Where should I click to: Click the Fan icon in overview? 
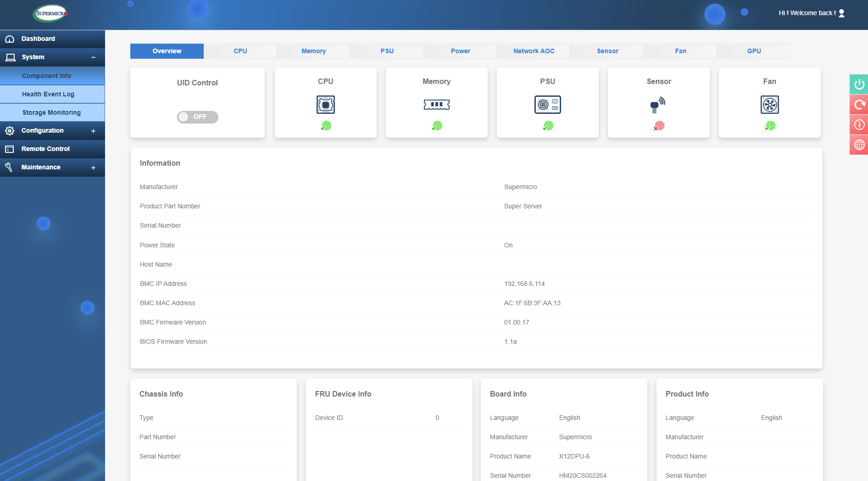(769, 105)
